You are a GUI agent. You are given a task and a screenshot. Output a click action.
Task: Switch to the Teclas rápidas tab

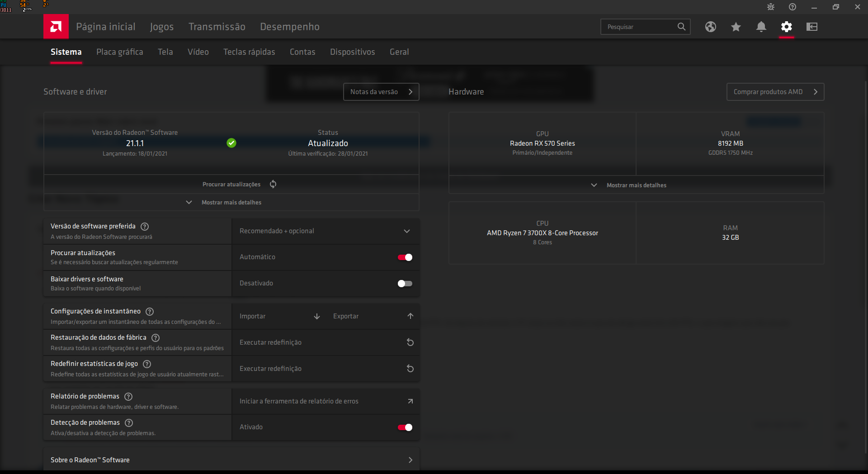click(x=249, y=52)
